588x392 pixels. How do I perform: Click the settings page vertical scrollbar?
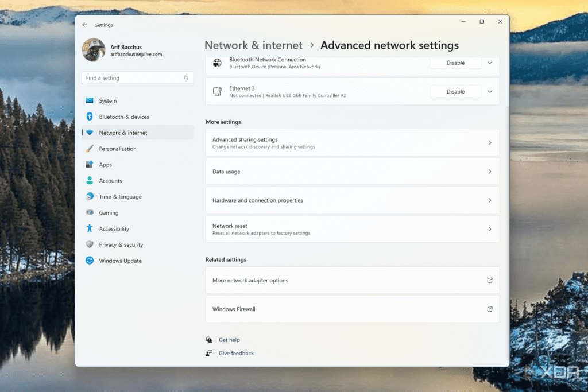coord(508,232)
